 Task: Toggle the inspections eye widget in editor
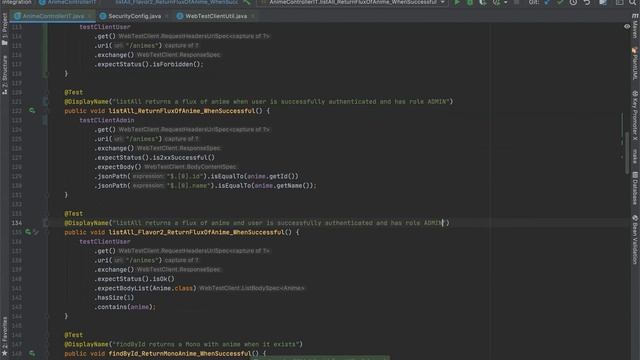pyautogui.click(x=627, y=27)
